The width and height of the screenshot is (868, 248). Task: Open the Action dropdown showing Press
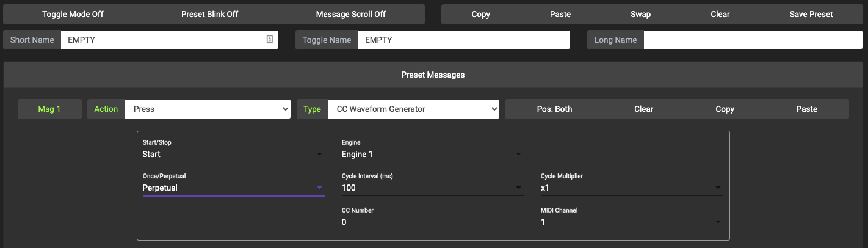[208, 109]
